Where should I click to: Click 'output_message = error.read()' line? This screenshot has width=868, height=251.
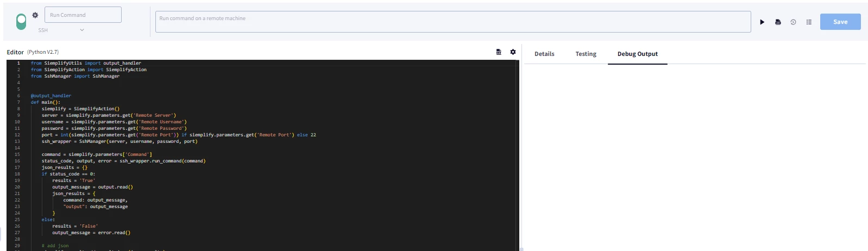(91, 233)
